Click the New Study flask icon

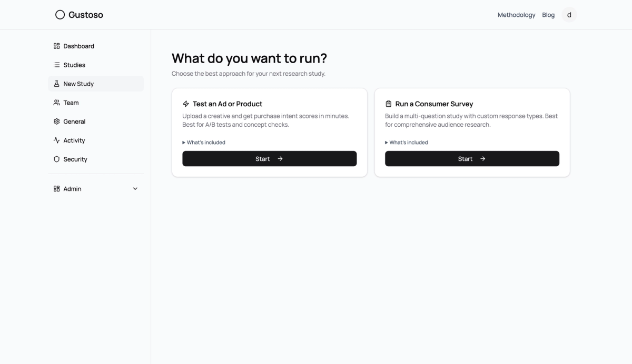click(57, 84)
